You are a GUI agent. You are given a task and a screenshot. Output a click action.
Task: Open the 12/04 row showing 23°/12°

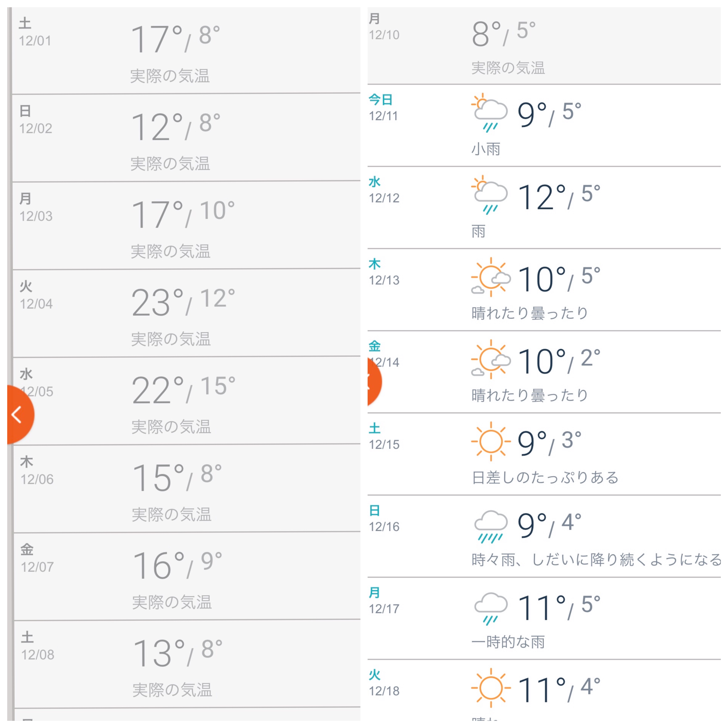pyautogui.click(x=187, y=313)
